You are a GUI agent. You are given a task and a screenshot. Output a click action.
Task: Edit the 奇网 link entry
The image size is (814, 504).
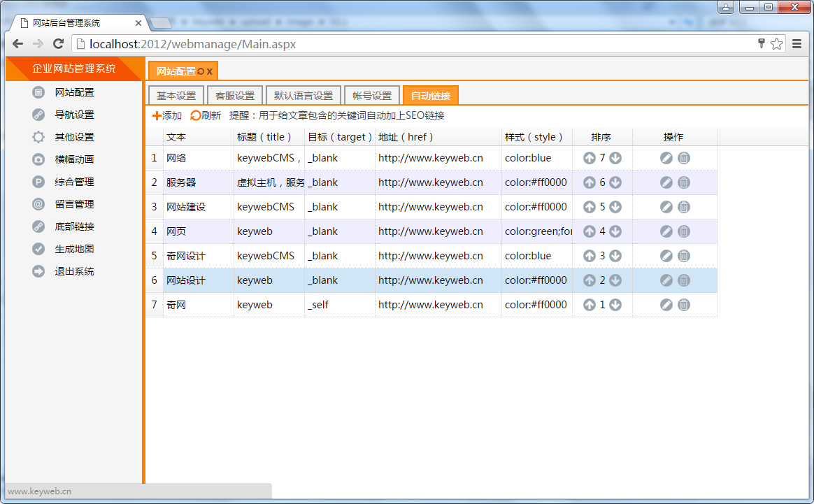[x=666, y=305]
